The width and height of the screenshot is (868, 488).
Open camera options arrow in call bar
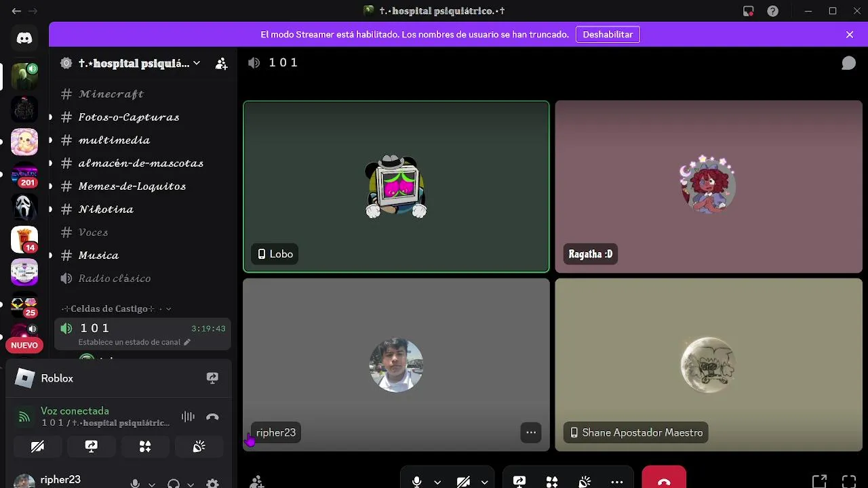coord(484,482)
